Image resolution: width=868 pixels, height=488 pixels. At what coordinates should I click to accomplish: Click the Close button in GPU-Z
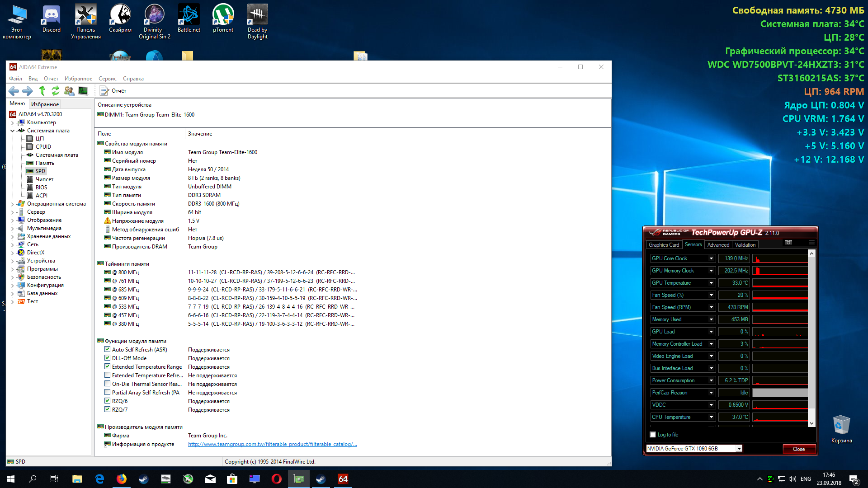(799, 449)
